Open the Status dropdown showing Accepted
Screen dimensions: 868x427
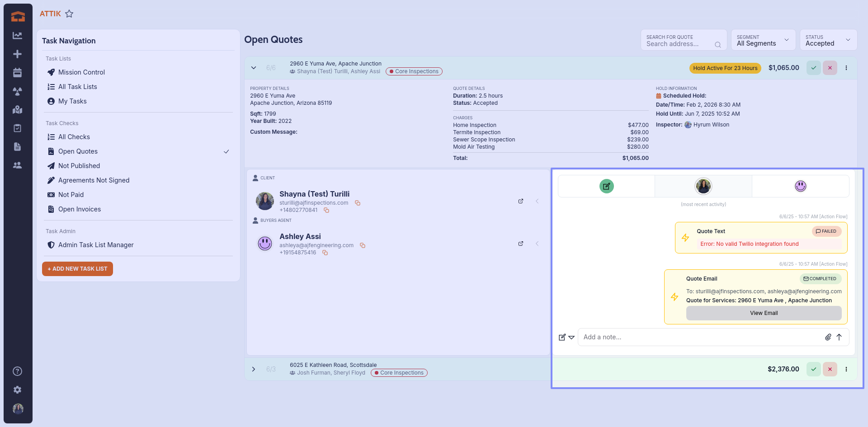(x=828, y=40)
